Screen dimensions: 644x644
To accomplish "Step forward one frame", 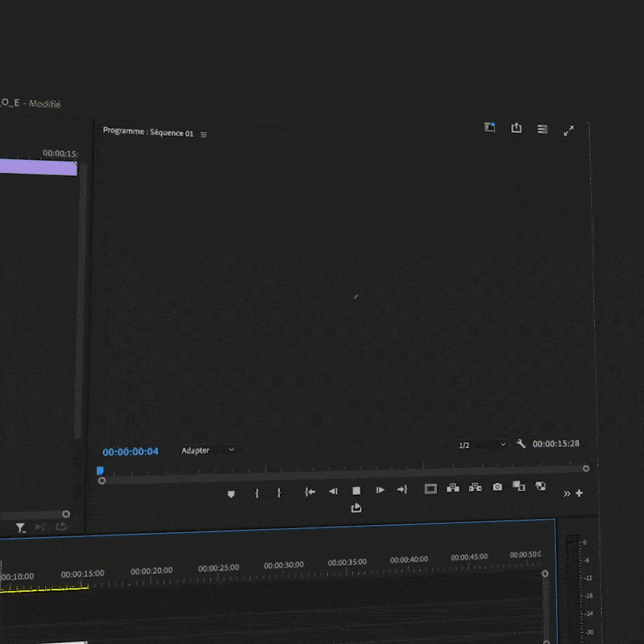I will 380,490.
